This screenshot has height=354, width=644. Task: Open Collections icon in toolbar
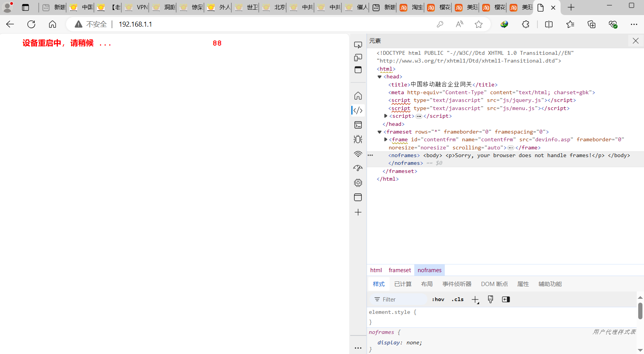coord(591,24)
